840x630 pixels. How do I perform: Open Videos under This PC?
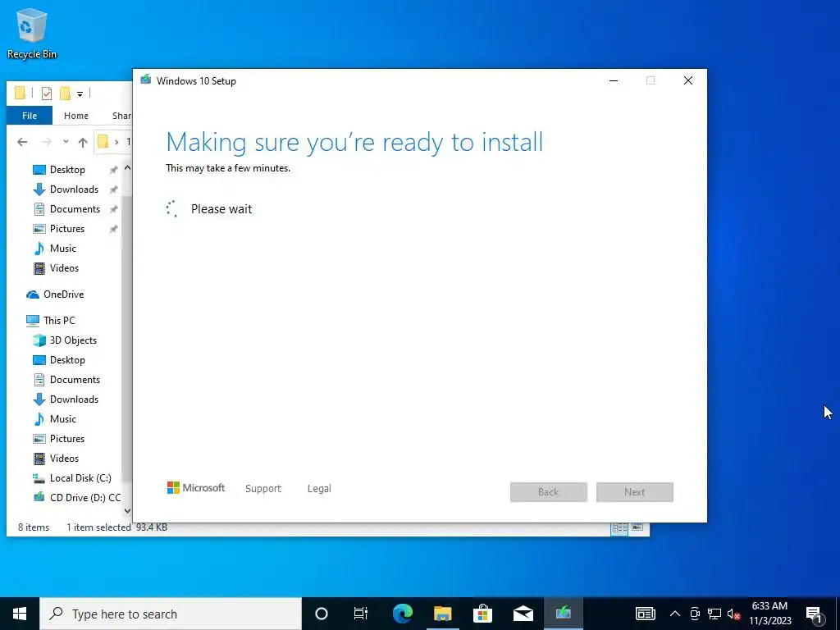64,459
